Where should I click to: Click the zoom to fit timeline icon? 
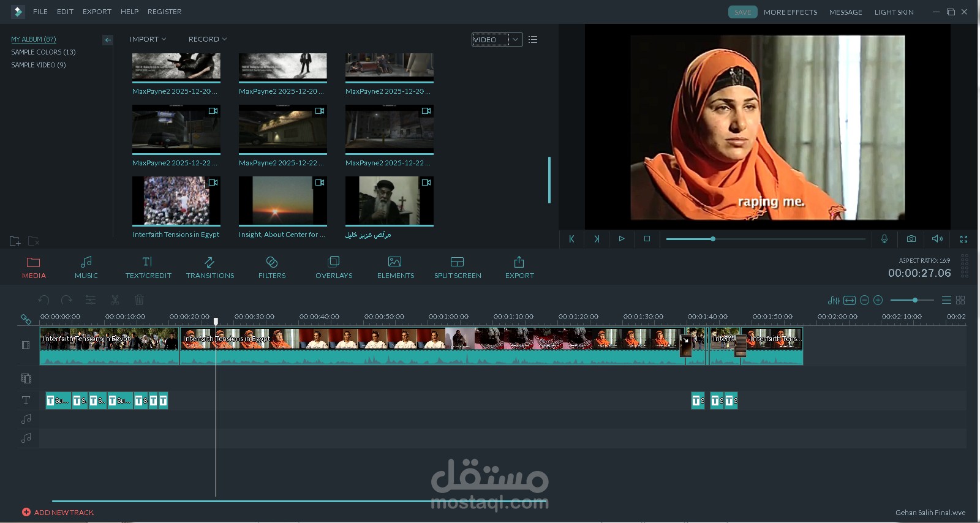click(850, 300)
